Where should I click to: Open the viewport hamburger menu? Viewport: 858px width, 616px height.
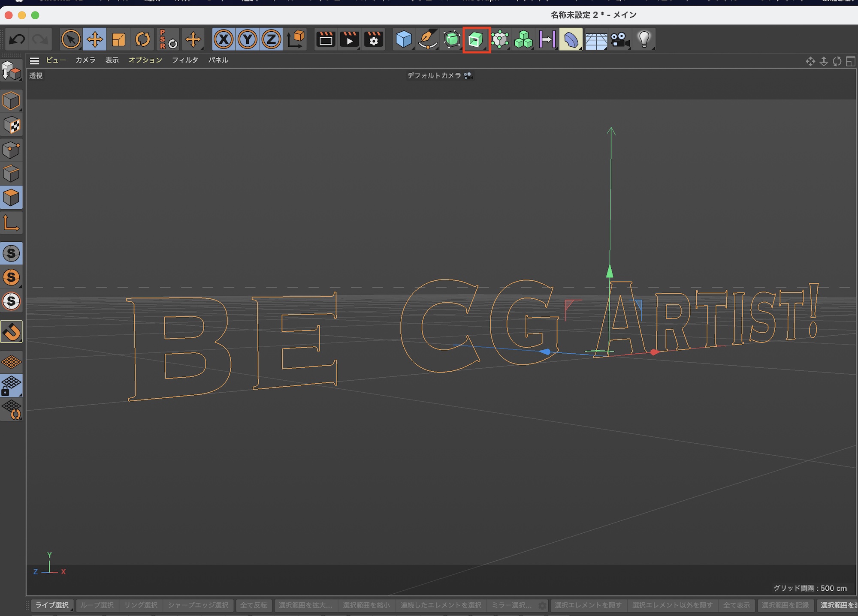(x=34, y=60)
